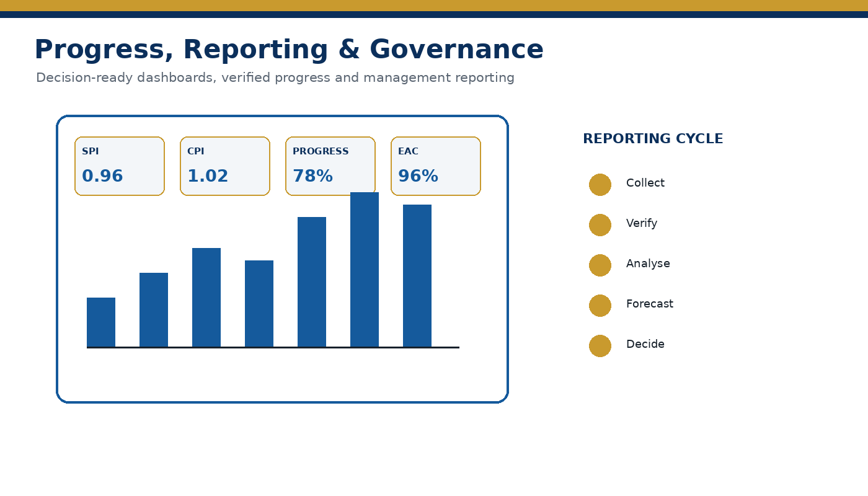The width and height of the screenshot is (868, 496).
Task: Select the CPI value "1.02"
Action: coord(208,177)
